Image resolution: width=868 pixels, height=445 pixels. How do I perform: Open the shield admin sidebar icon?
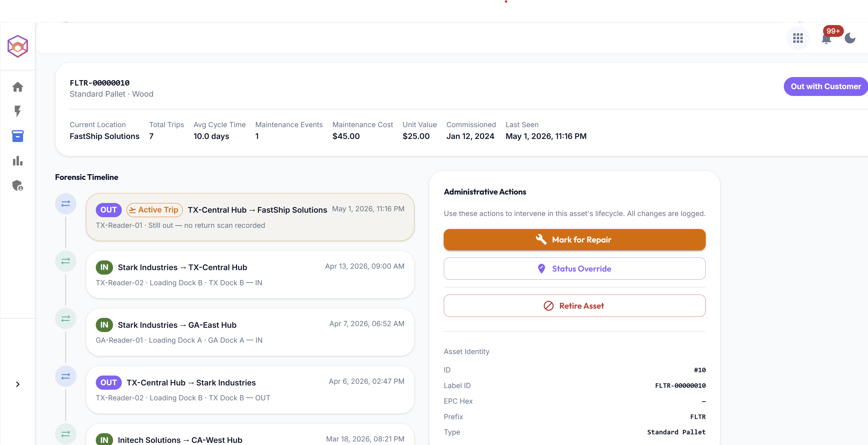[18, 185]
